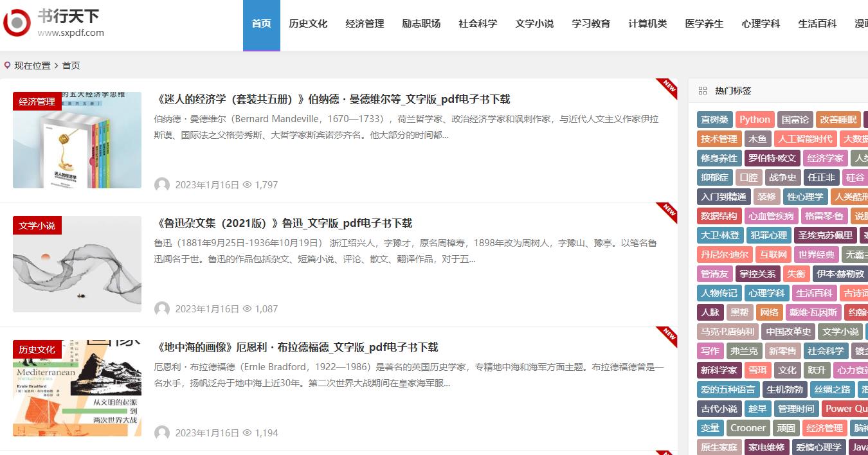Click the eye views icon beside 1,194
The height and width of the screenshot is (455, 868).
(x=247, y=433)
